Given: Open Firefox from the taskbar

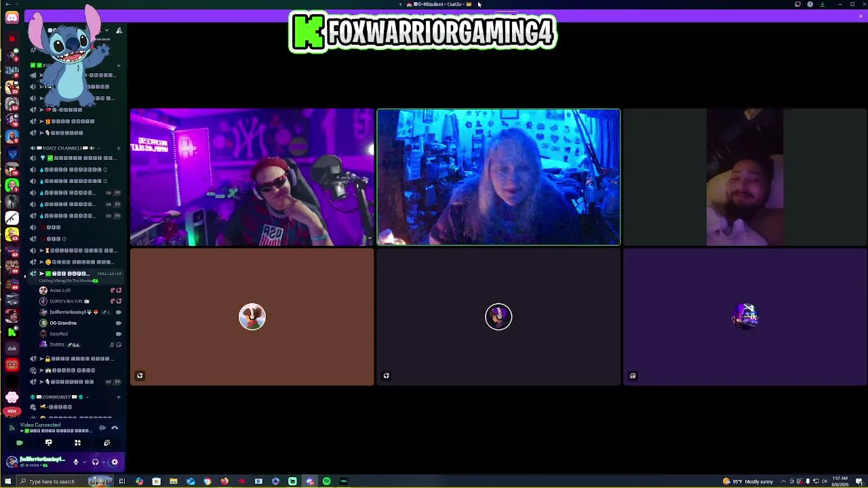Looking at the screenshot, I should [x=224, y=481].
